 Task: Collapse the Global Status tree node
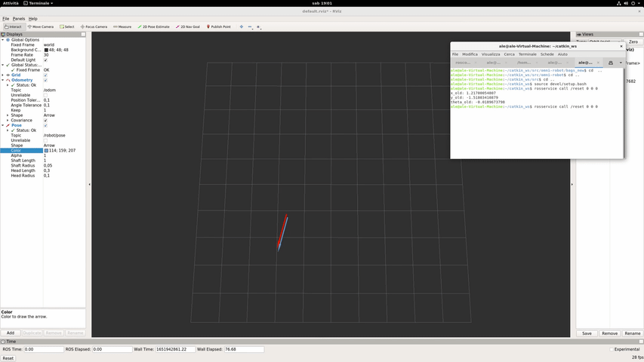click(3, 65)
